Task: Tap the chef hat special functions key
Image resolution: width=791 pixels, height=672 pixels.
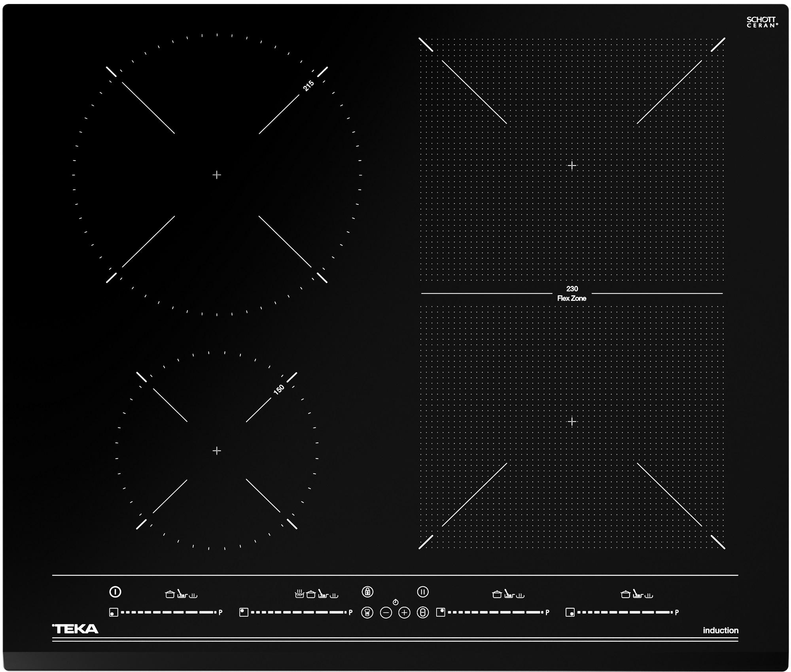Action: pyautogui.click(x=367, y=613)
